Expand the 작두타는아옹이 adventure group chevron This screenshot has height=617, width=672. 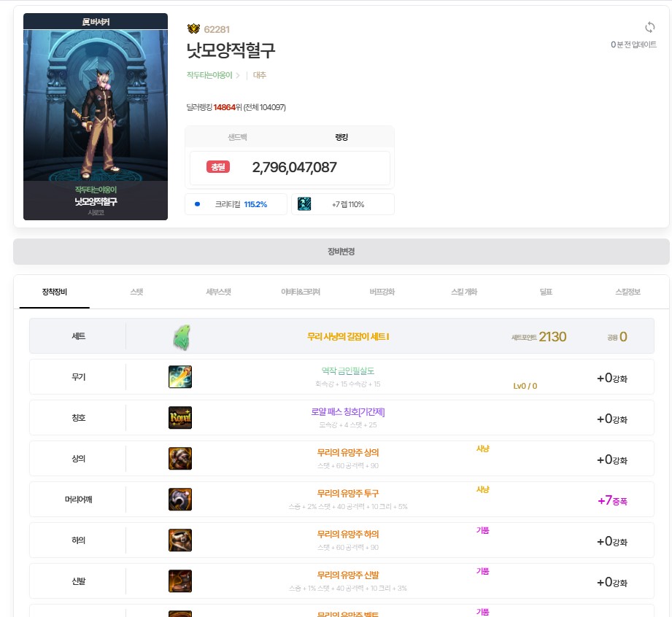pyautogui.click(x=238, y=75)
